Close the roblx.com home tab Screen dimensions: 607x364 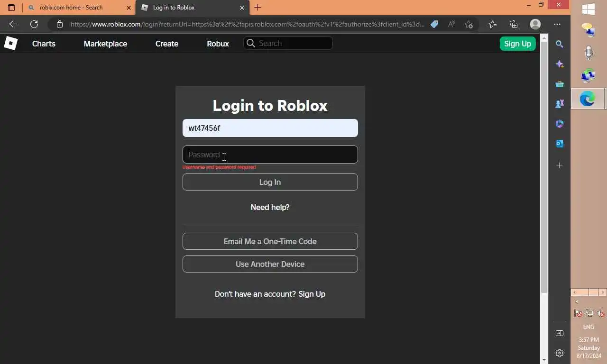(x=129, y=8)
